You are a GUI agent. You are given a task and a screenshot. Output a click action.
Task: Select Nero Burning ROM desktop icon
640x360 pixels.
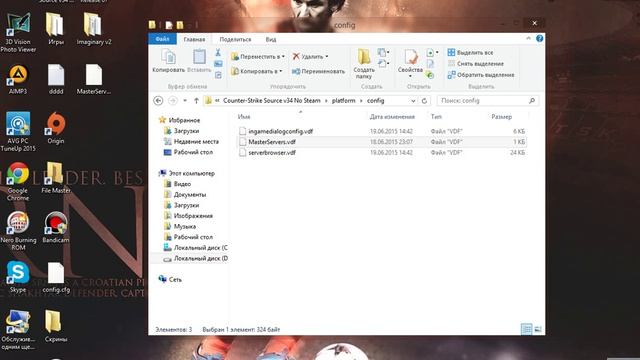coord(18,231)
